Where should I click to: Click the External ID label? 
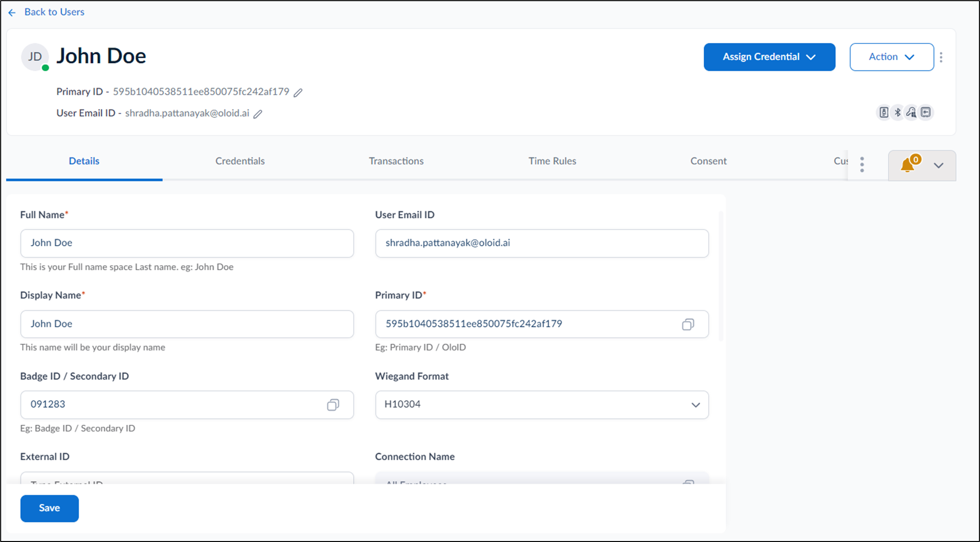pyautogui.click(x=45, y=456)
